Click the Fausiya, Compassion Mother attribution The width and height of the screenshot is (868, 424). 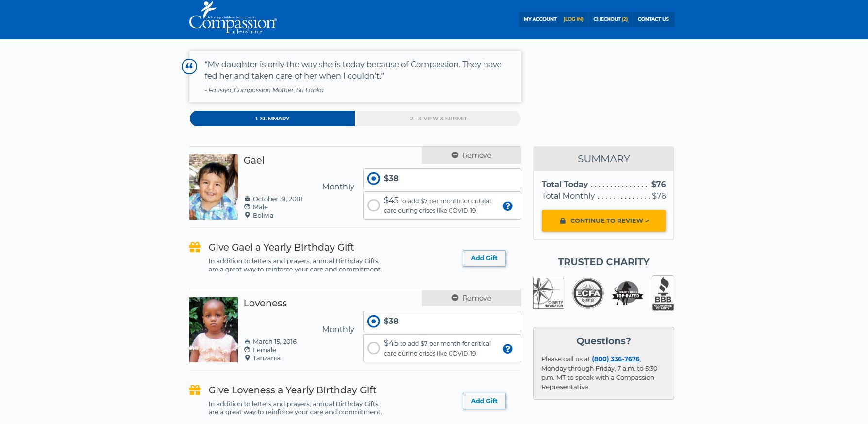[264, 90]
